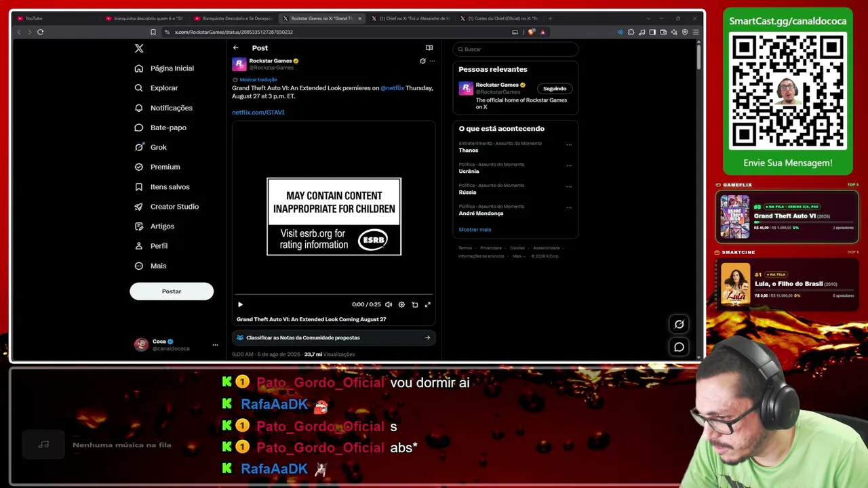This screenshot has height=488, width=868.
Task: Switch to 'Cortes do Chief (Oficial)' tab
Action: point(499,18)
